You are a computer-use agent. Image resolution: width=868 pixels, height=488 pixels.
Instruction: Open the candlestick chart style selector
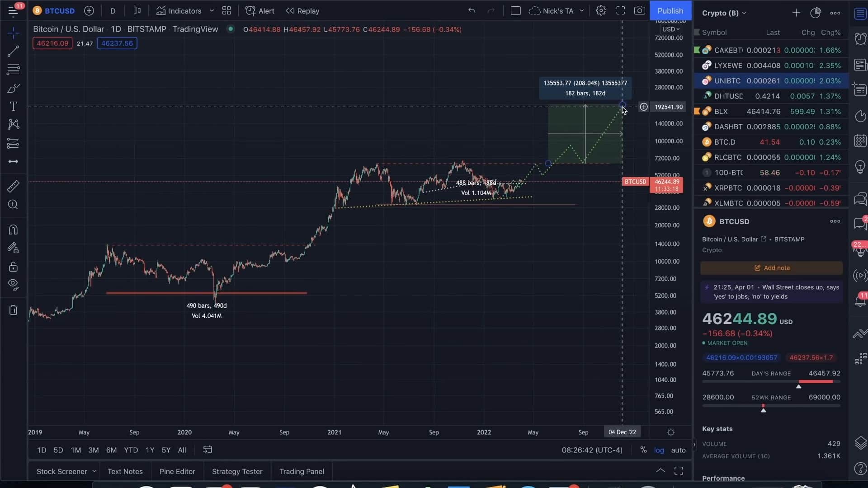tap(137, 11)
